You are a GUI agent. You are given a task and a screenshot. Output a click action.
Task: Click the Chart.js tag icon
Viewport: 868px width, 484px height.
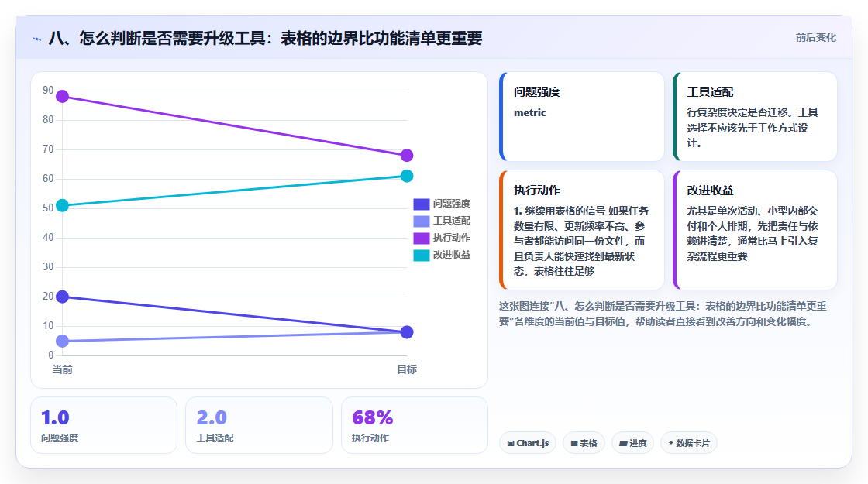[511, 443]
